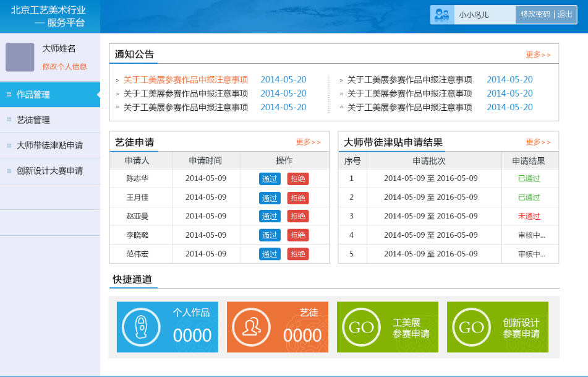Show 更多 for 大师带徒津贴申请结果
588x377 pixels.
538,142
